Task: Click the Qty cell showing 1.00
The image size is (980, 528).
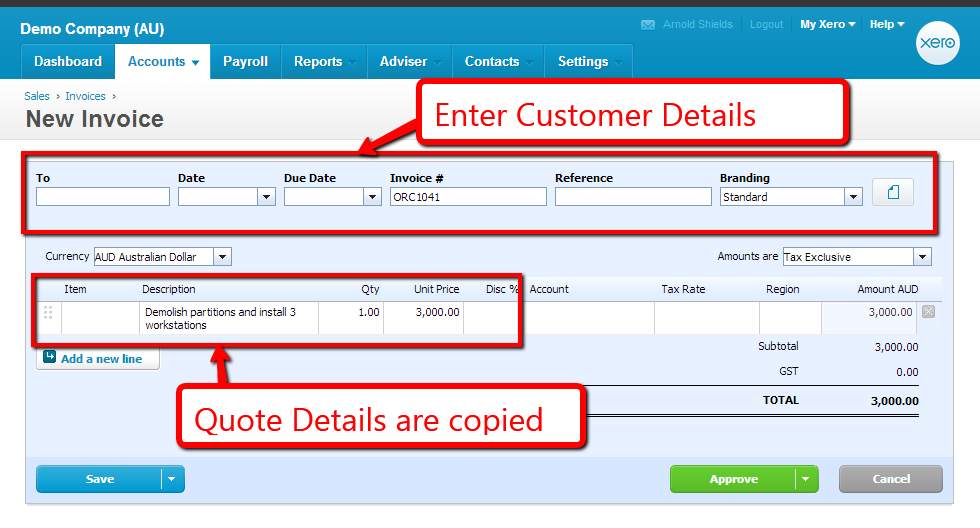Action: (351, 318)
